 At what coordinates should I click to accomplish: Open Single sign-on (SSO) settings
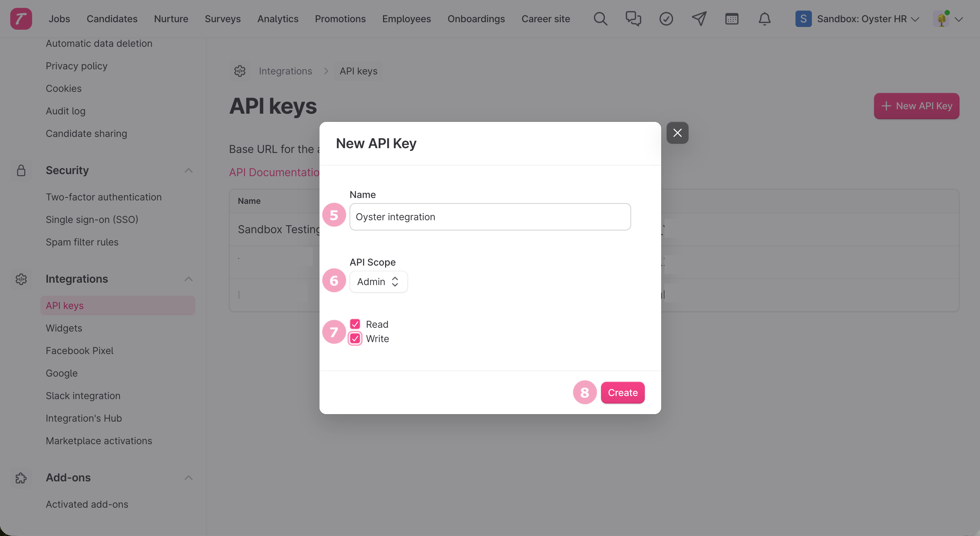pos(92,219)
